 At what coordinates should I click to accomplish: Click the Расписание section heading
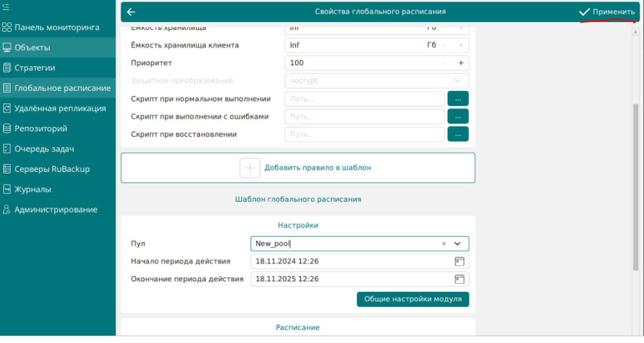coord(298,328)
